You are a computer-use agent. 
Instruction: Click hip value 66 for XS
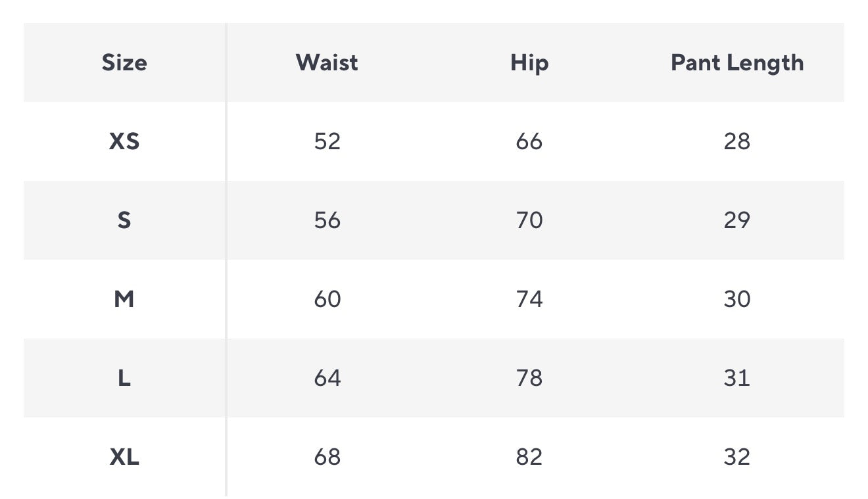tap(529, 141)
